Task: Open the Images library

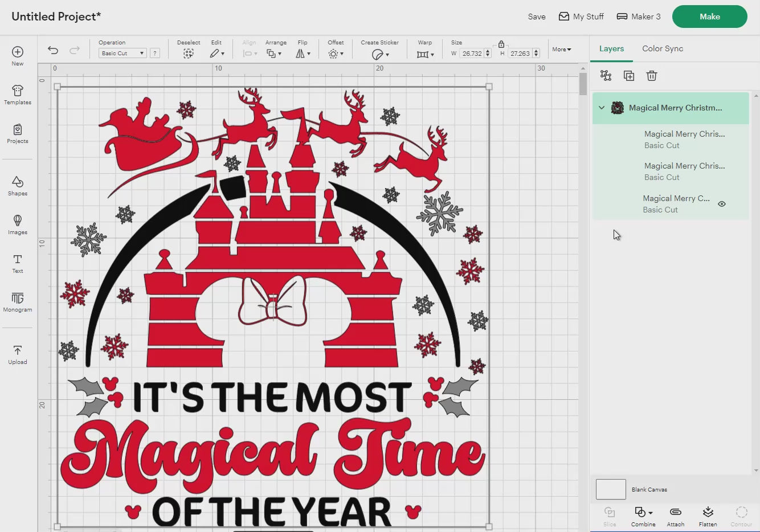Action: coord(18,224)
